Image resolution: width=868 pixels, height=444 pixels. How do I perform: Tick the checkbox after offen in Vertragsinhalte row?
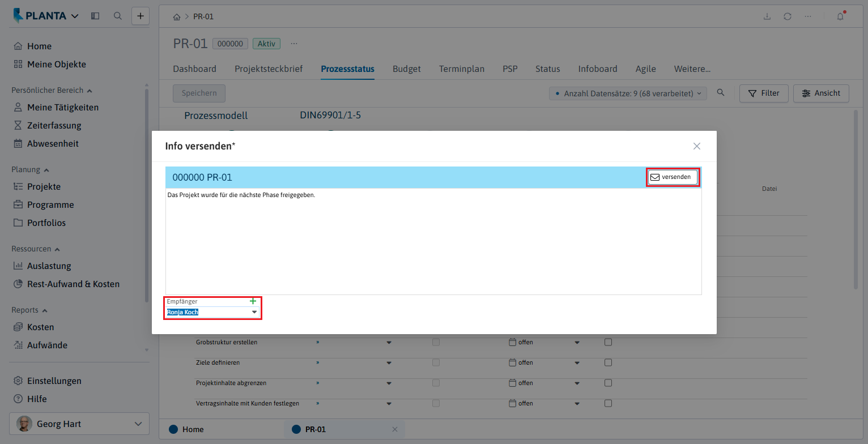(608, 403)
